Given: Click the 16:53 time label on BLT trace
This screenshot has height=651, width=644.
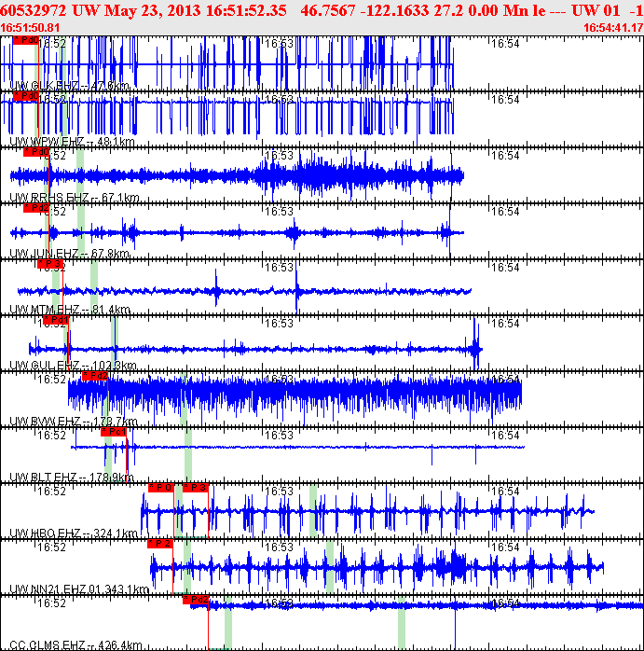Looking at the screenshot, I should [280, 436].
